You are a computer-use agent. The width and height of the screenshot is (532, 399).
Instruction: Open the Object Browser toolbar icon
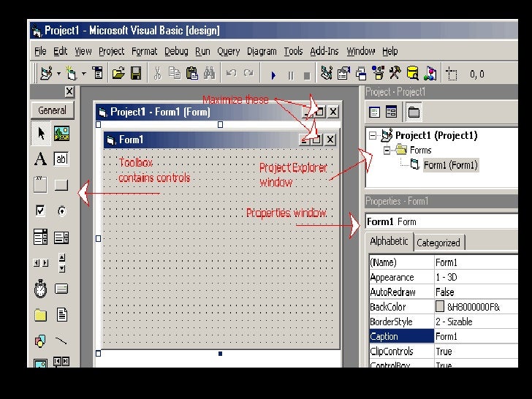click(x=378, y=73)
